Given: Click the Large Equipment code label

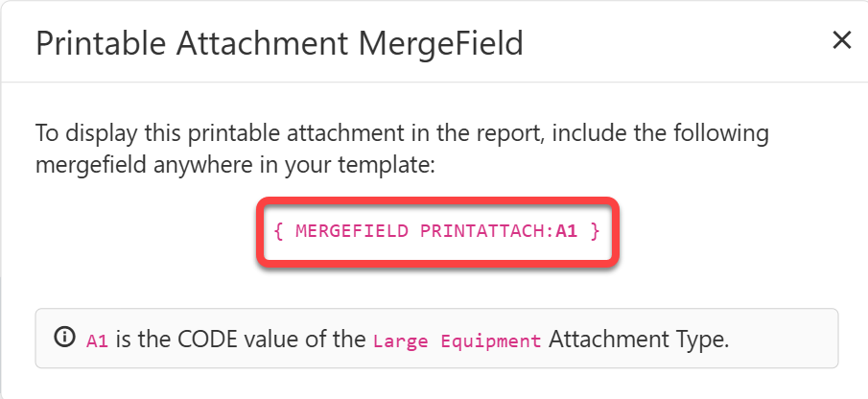Looking at the screenshot, I should (457, 340).
